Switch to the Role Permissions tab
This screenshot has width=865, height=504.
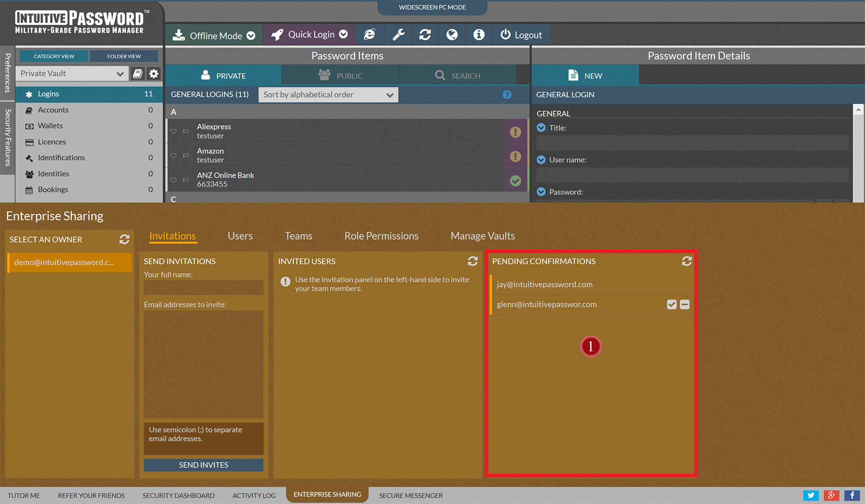pos(381,236)
